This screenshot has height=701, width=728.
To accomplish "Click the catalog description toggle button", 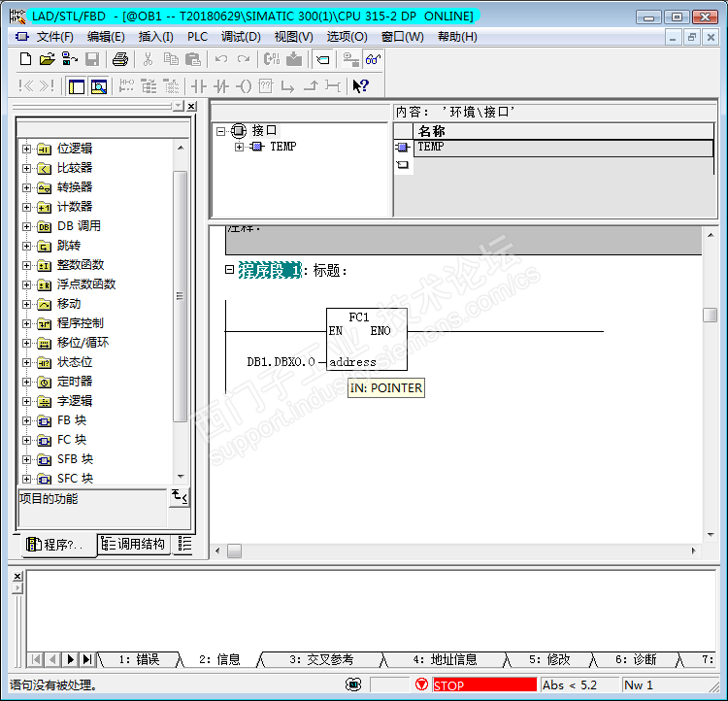I will coord(180,497).
